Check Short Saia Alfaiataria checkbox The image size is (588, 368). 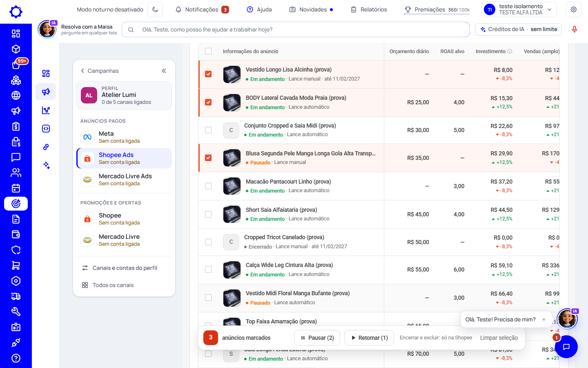click(x=208, y=214)
